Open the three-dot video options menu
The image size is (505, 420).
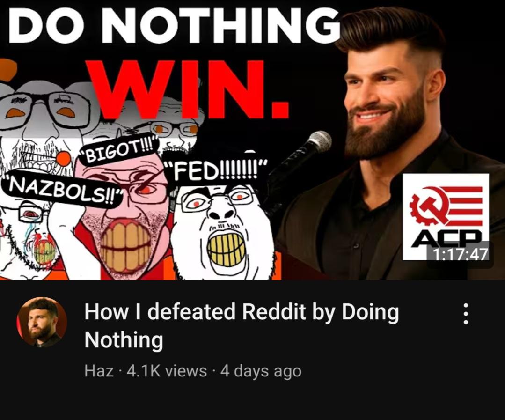pyautogui.click(x=465, y=313)
